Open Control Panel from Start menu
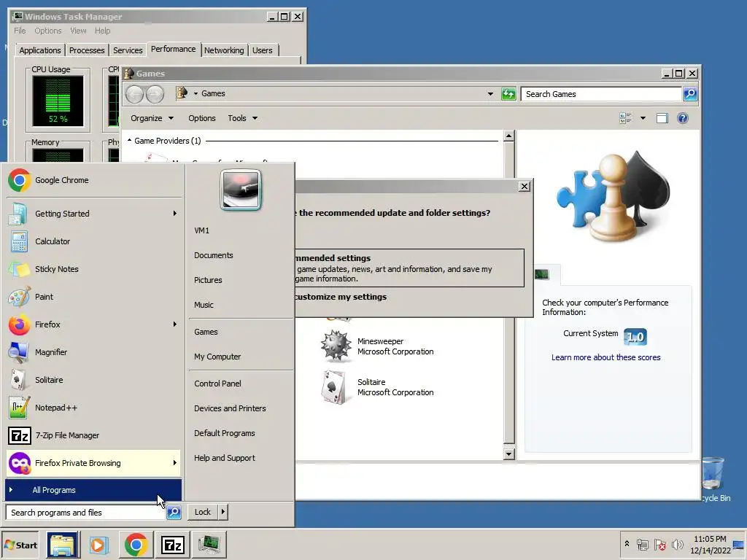This screenshot has width=747, height=560. [217, 384]
